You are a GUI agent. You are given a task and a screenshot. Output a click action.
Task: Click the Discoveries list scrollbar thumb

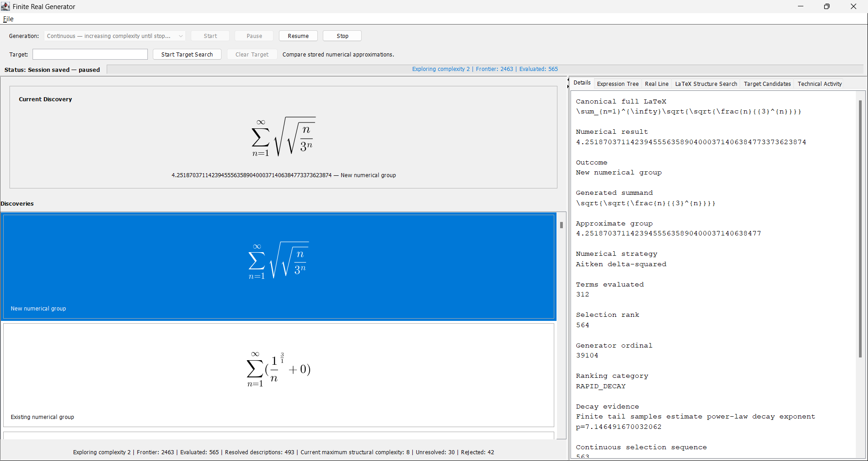coord(561,225)
